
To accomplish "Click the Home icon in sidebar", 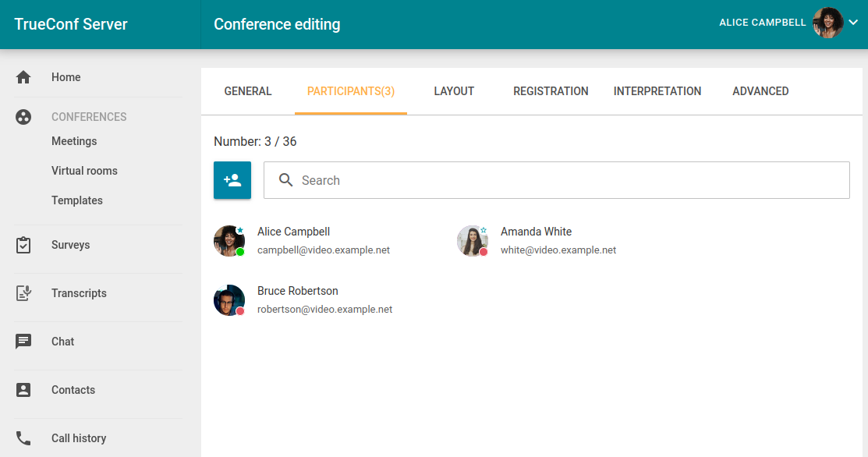I will tap(23, 77).
